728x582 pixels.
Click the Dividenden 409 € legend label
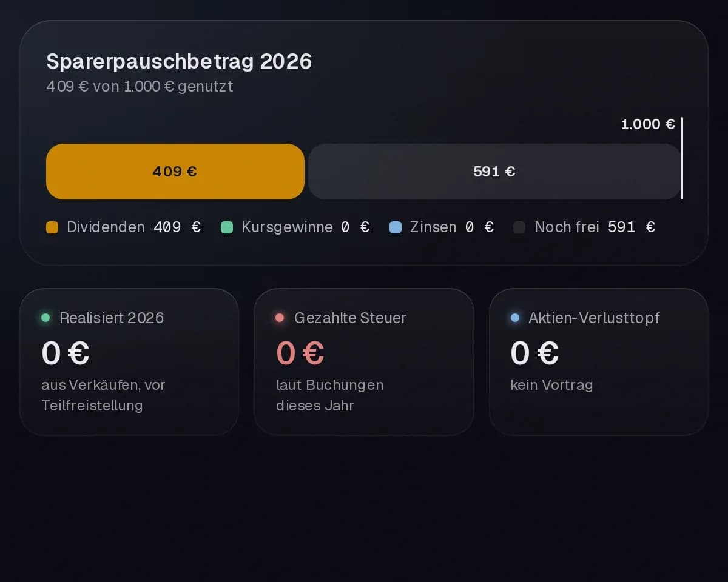tap(133, 227)
